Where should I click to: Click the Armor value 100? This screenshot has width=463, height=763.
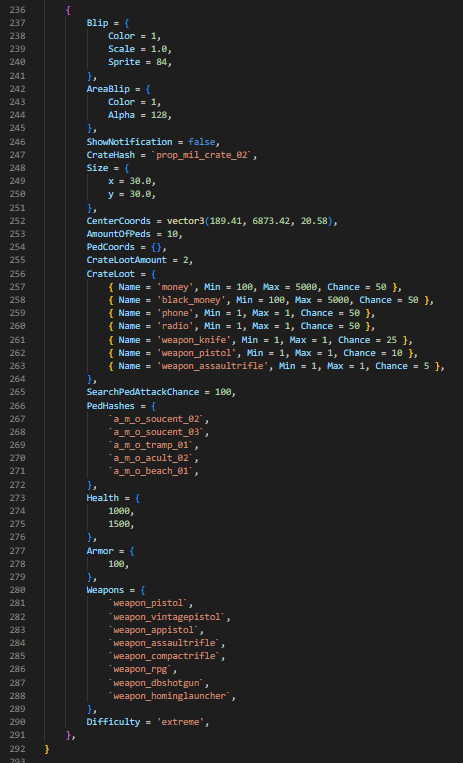(116, 564)
